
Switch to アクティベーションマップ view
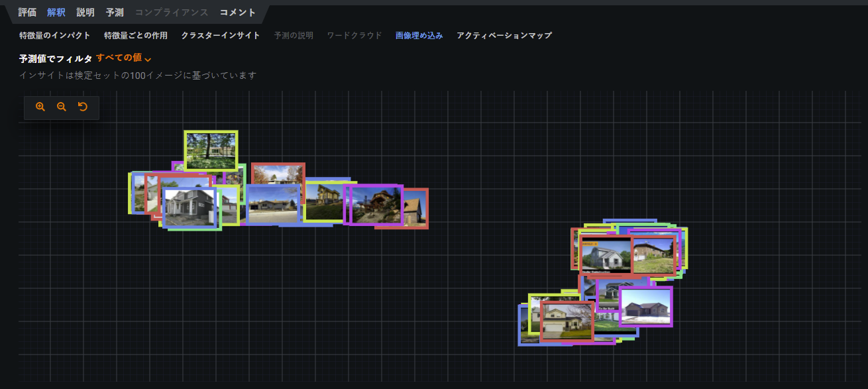tap(504, 35)
